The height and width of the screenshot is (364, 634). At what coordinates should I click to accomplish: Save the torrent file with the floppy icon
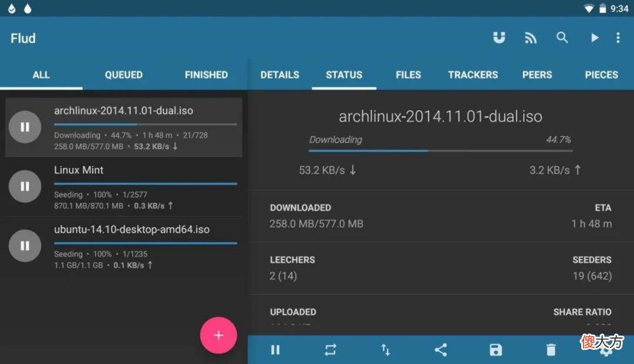(495, 350)
